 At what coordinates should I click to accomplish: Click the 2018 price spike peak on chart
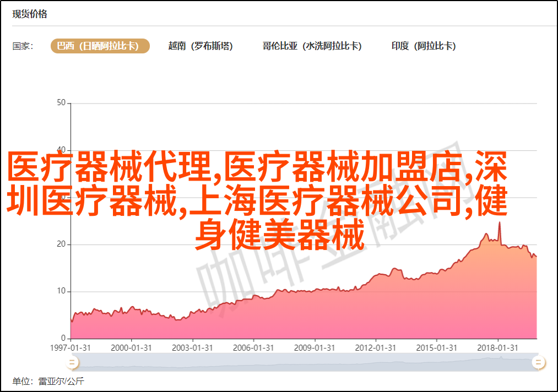(500, 222)
